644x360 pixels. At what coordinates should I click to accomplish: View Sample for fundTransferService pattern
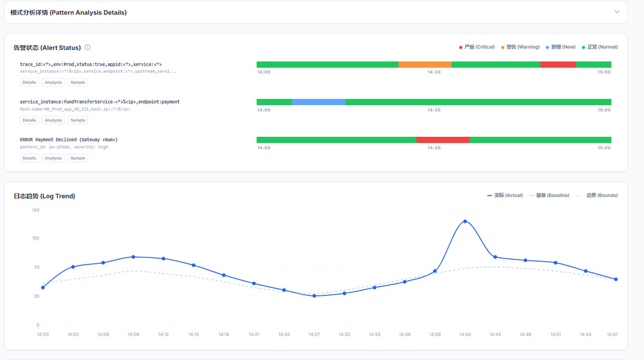tap(77, 120)
